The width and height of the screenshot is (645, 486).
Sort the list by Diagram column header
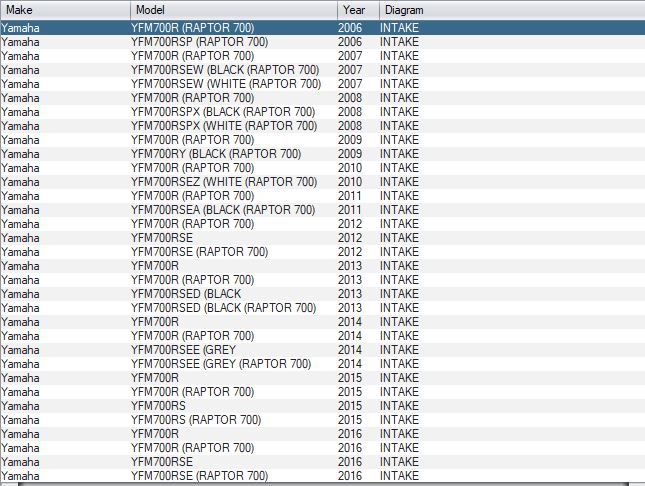[x=512, y=10]
